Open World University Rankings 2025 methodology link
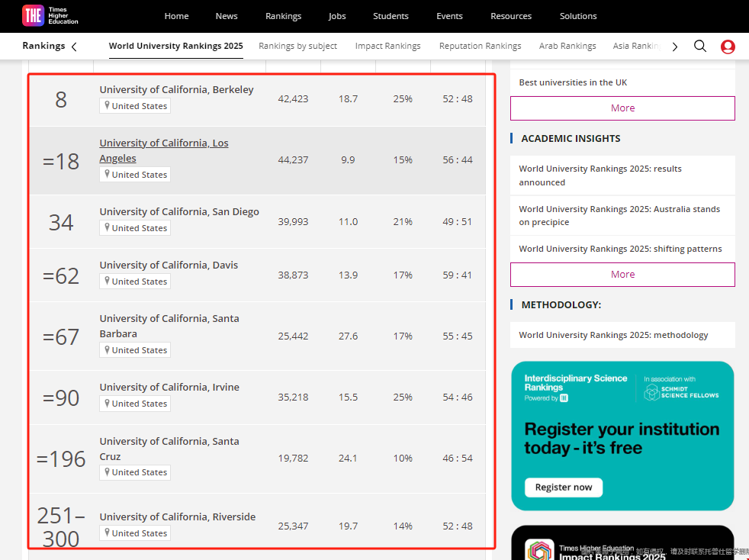This screenshot has width=749, height=560. coord(613,336)
